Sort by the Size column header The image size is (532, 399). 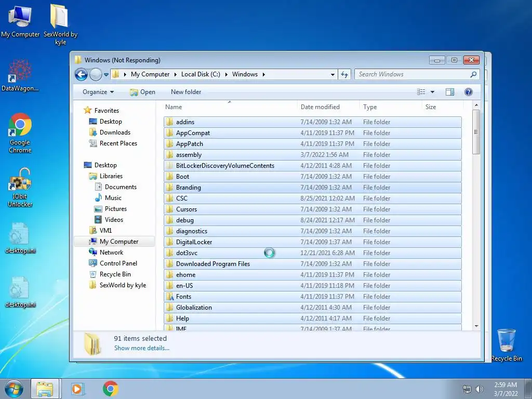[443, 107]
